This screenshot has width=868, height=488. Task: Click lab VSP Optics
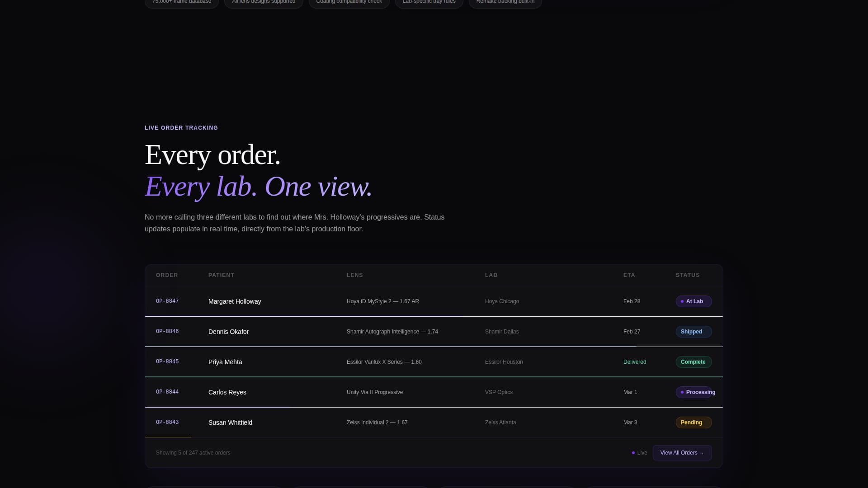(x=499, y=392)
